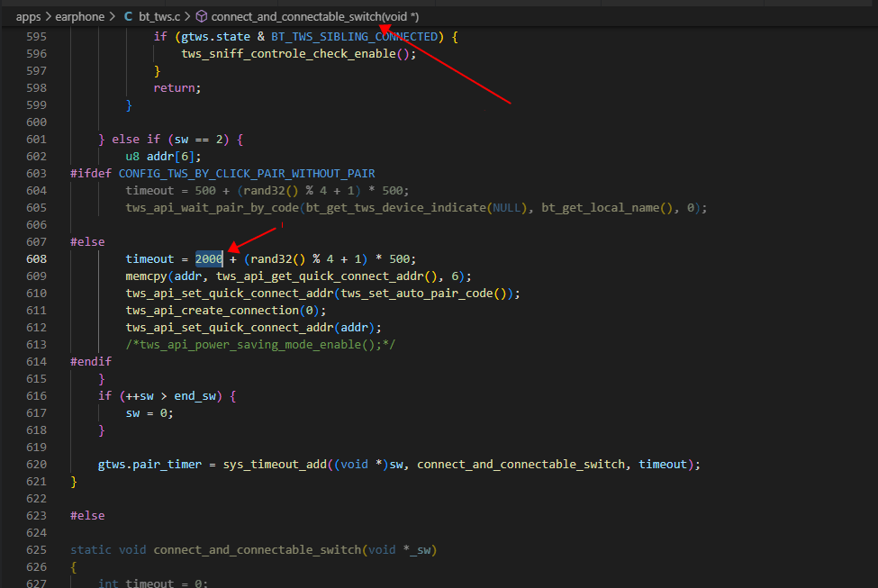The height and width of the screenshot is (588, 878).
Task: Click the return keyword on line 598
Action: coord(174,88)
